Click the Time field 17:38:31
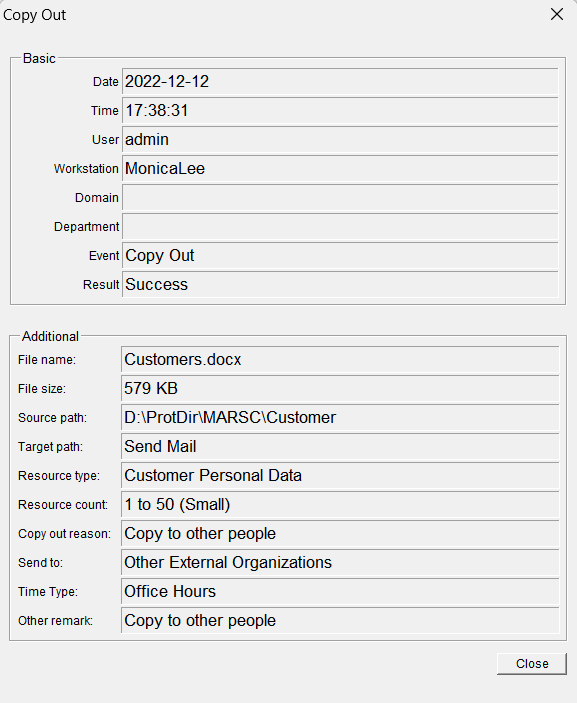577x703 pixels. pyautogui.click(x=340, y=110)
